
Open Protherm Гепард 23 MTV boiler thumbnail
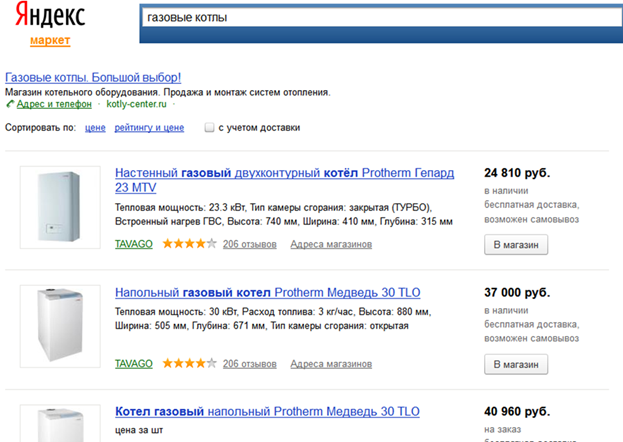point(60,207)
